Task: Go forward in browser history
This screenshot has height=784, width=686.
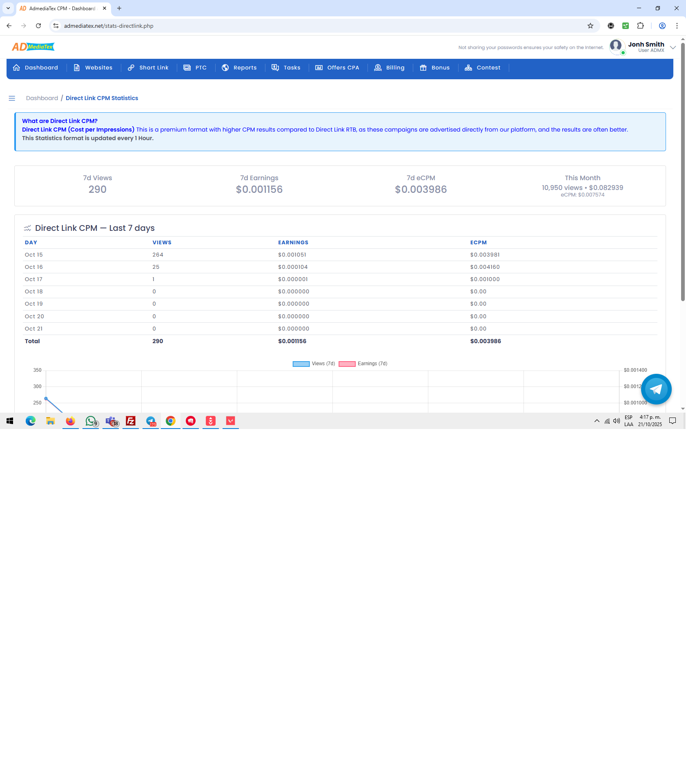Action: pos(24,26)
